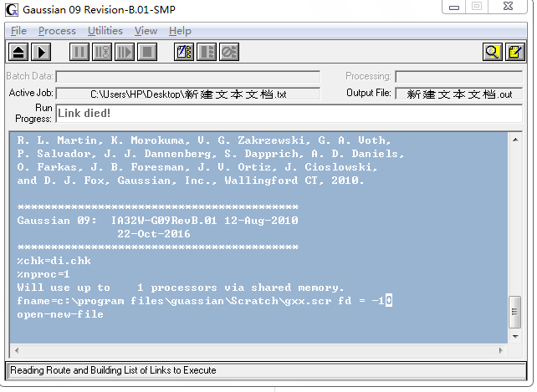Edit batch list toolbar icon
The height and width of the screenshot is (392, 537).
(184, 52)
